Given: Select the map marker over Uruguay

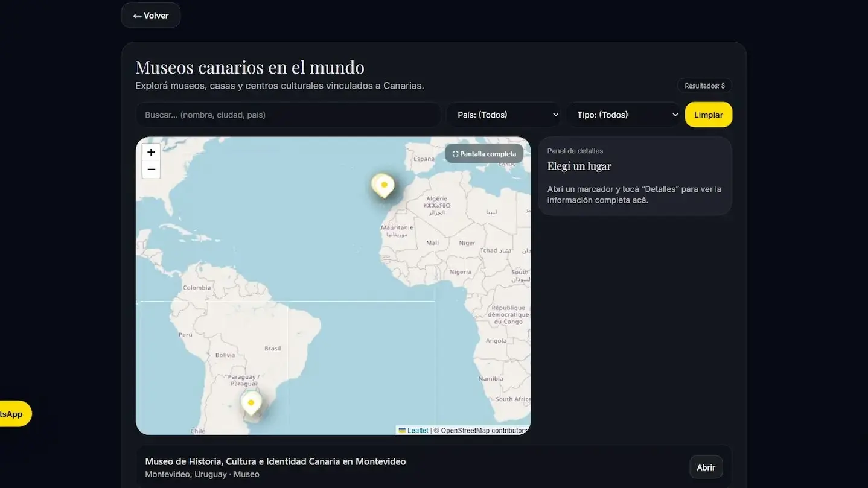Looking at the screenshot, I should pos(251,404).
